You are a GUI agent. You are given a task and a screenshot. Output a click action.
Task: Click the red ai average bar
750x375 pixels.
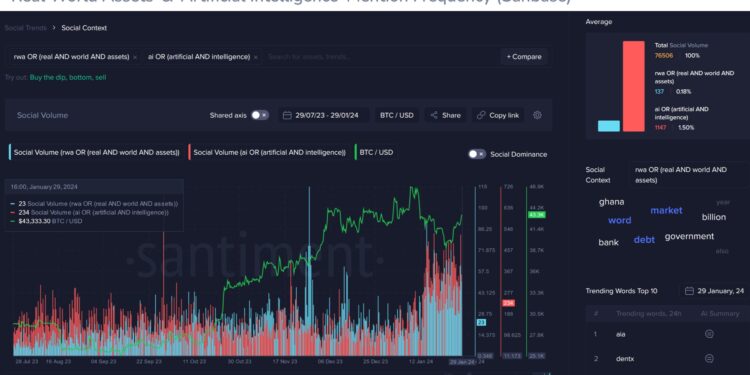click(x=634, y=86)
